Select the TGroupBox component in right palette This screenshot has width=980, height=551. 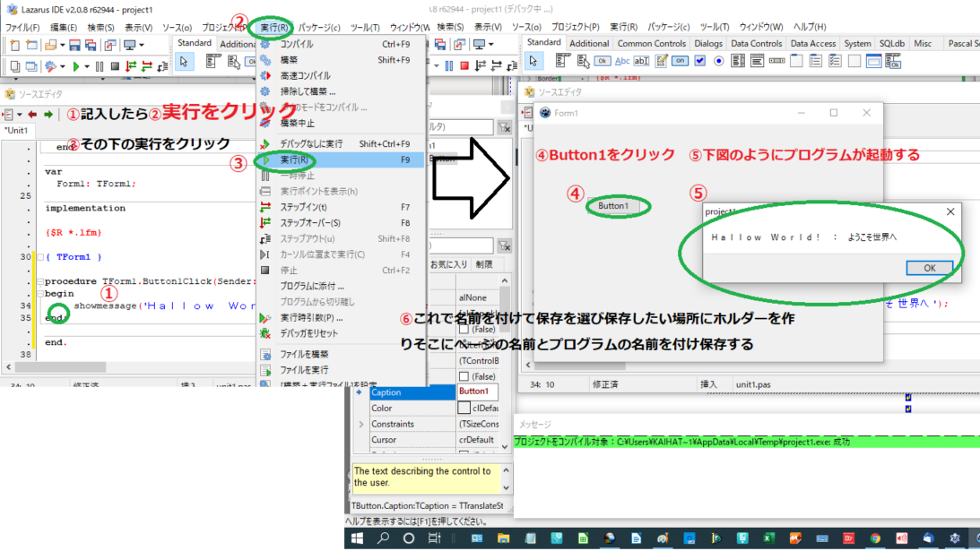coord(796,61)
